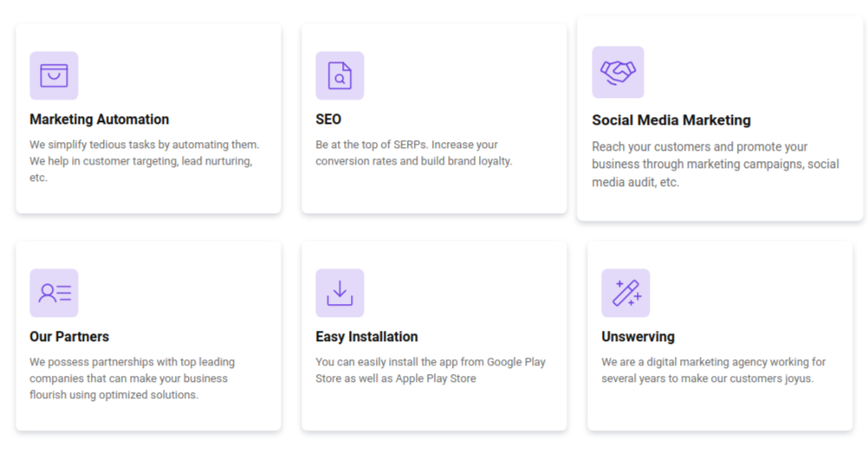Click the Our Partners description paragraph
Viewport: 868px width, 452px height.
(132, 378)
